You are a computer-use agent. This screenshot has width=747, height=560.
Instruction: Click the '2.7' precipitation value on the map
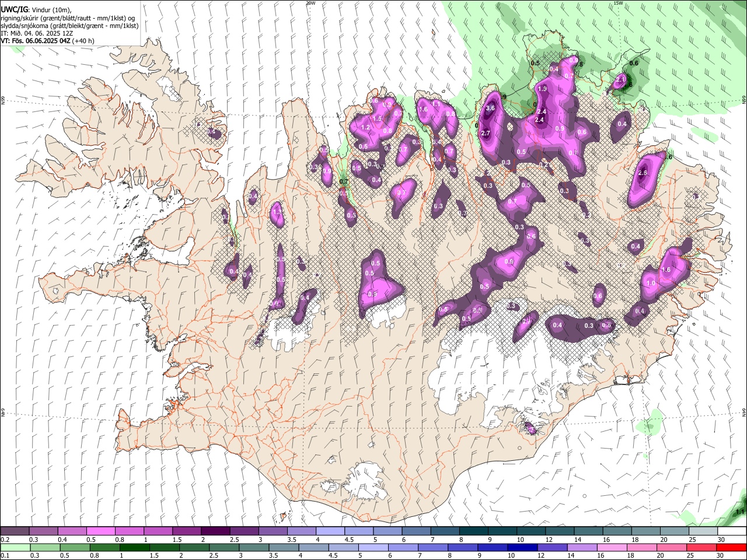coord(485,134)
